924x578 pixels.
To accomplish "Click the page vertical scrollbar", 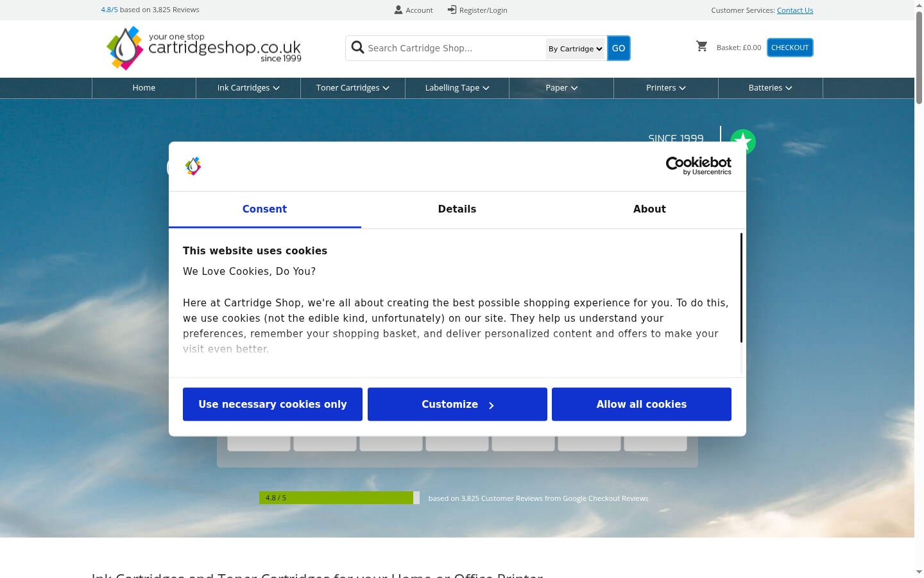I will pos(919,58).
